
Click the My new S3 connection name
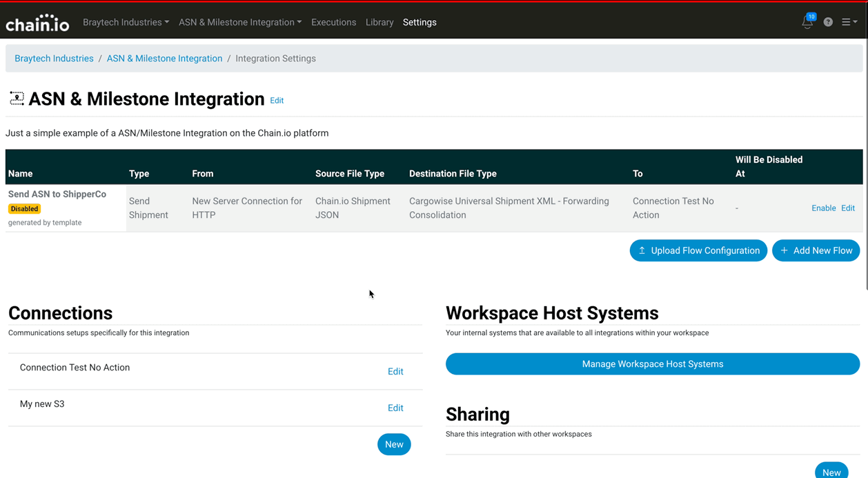42,404
